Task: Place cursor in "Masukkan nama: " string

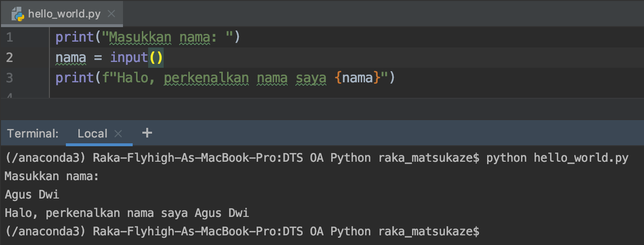Action: coord(168,37)
